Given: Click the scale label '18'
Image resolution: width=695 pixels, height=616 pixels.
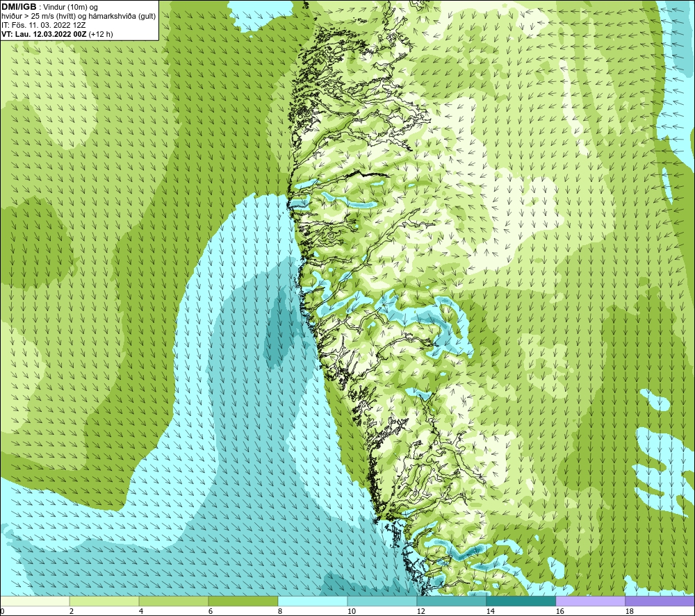Looking at the screenshot, I should 630,612.
